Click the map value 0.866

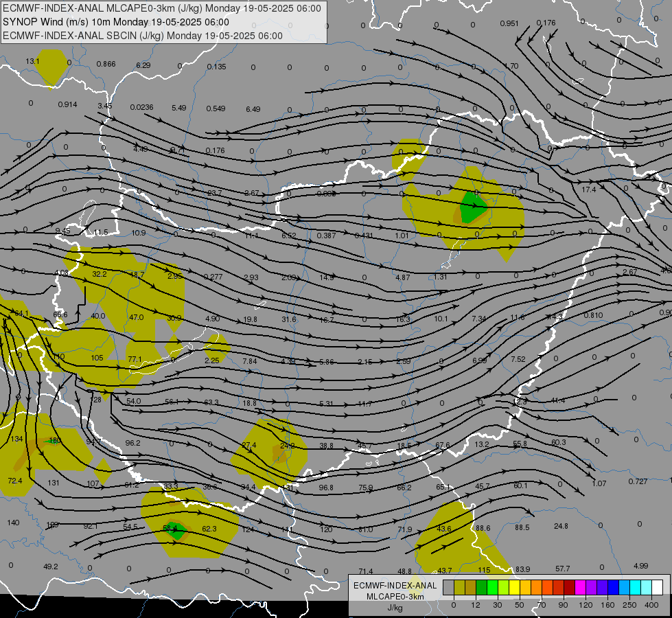coord(106,64)
